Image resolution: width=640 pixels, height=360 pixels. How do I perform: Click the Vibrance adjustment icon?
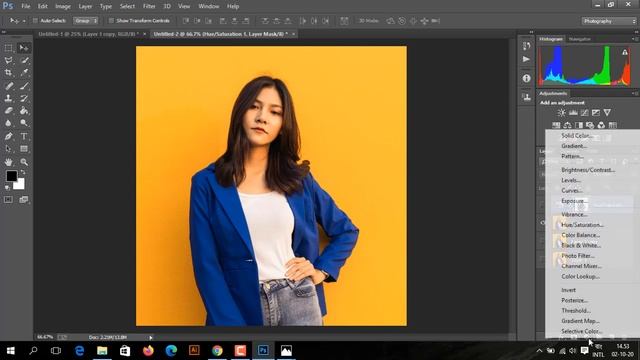[607, 113]
